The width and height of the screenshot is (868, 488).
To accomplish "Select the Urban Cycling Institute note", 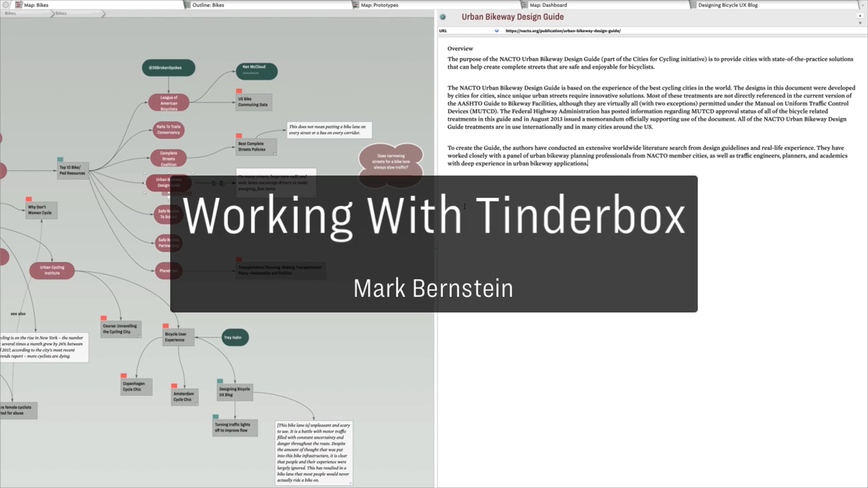I will (x=52, y=270).
